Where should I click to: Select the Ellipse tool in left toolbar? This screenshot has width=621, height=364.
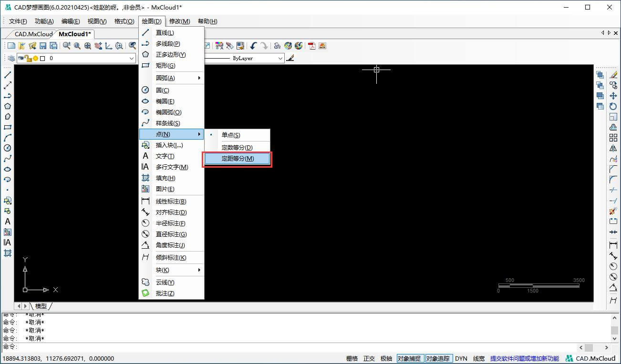click(8, 169)
